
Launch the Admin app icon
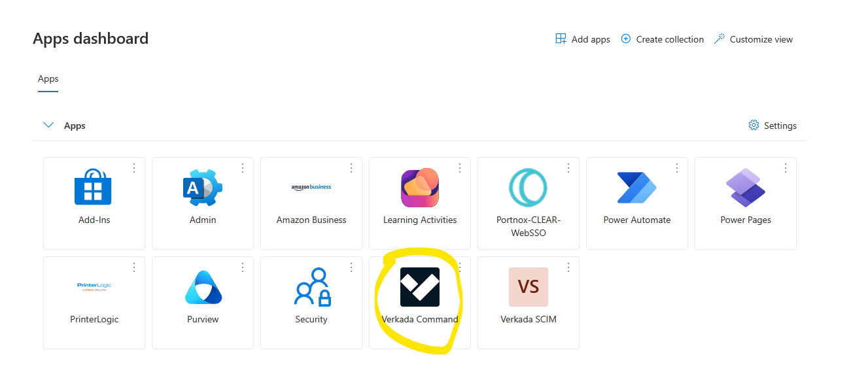tap(202, 188)
